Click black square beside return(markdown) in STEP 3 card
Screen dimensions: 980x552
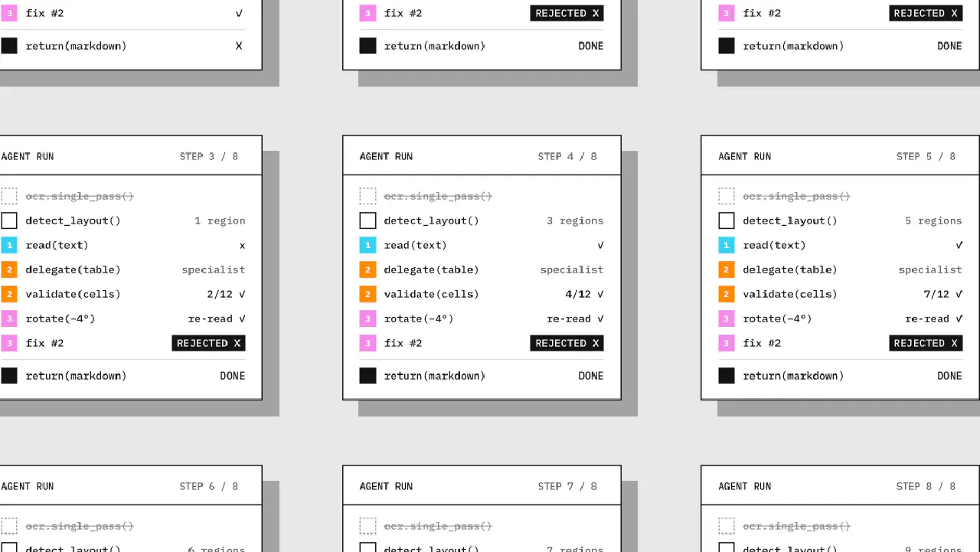tap(8, 376)
